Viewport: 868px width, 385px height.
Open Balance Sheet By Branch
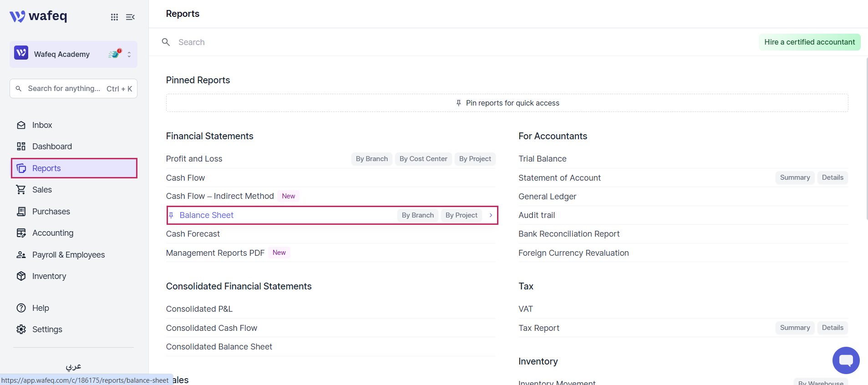click(418, 215)
